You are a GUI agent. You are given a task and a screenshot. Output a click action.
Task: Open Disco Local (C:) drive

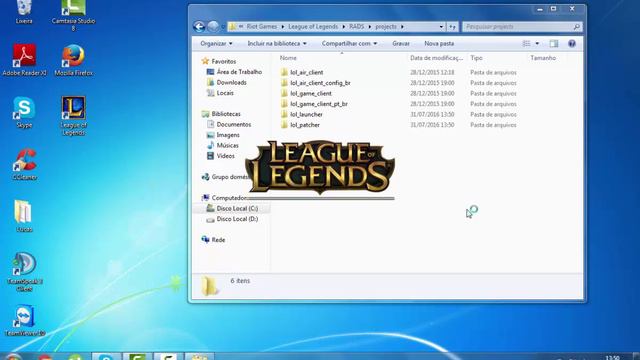232,209
